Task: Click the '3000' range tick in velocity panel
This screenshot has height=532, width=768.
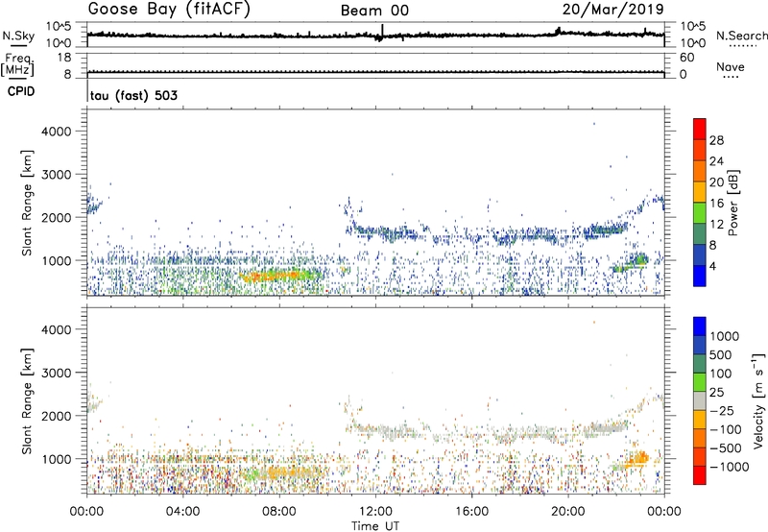Action: 56,373
